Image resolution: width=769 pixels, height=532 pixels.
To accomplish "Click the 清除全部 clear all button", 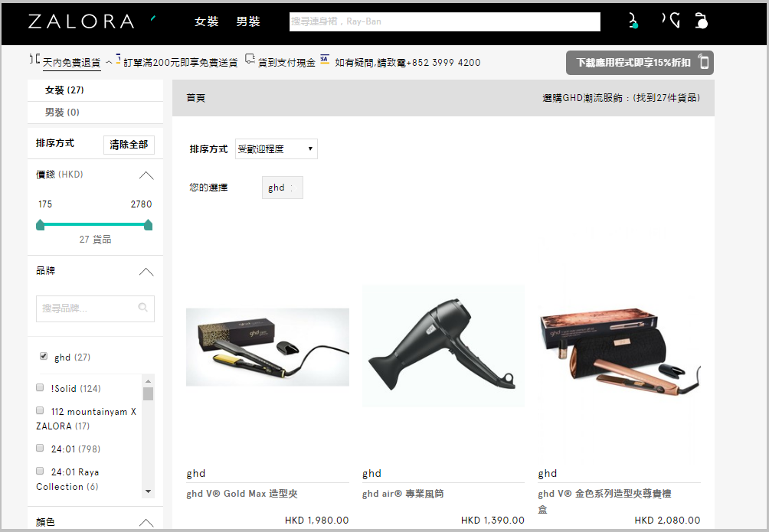I will (x=129, y=145).
